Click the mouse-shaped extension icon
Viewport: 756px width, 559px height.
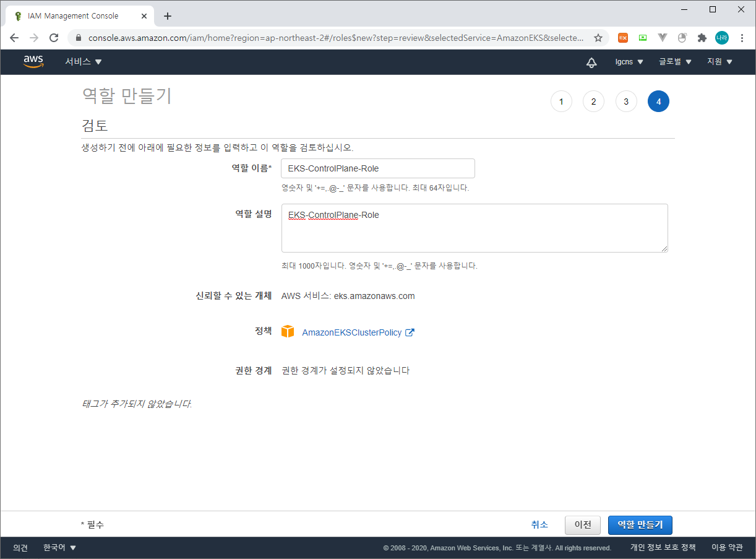coord(682,38)
